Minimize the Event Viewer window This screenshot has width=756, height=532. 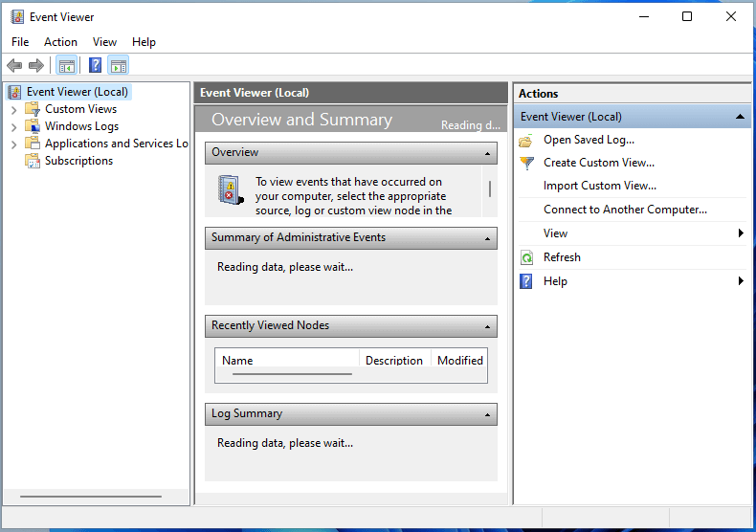(x=644, y=16)
